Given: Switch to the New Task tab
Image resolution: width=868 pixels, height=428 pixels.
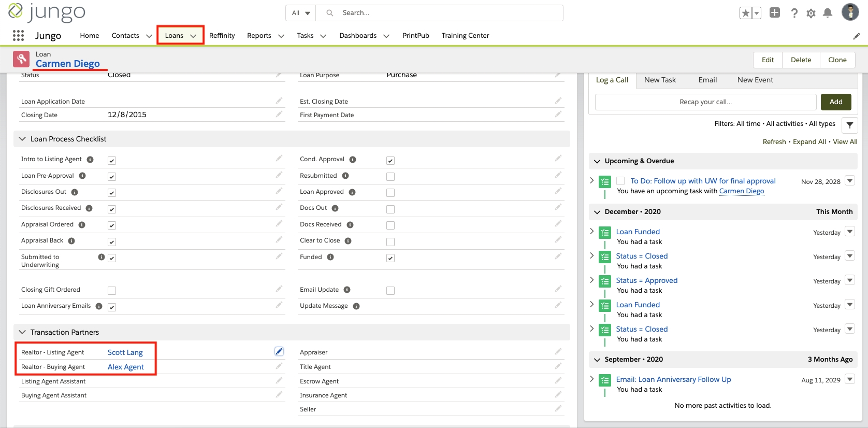Looking at the screenshot, I should [660, 80].
